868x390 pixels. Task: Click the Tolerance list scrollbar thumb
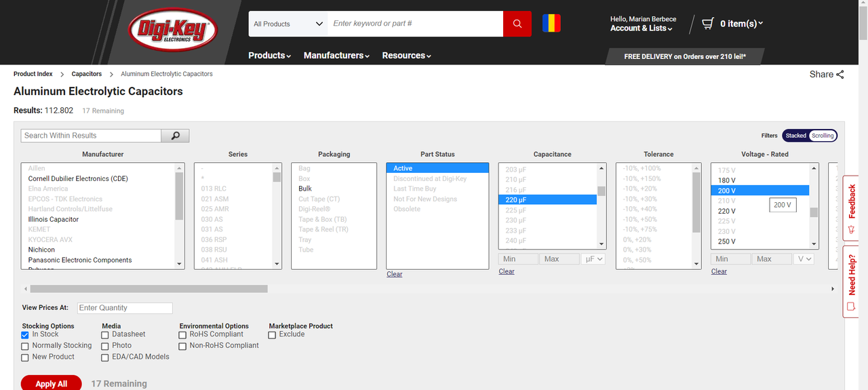(x=696, y=203)
